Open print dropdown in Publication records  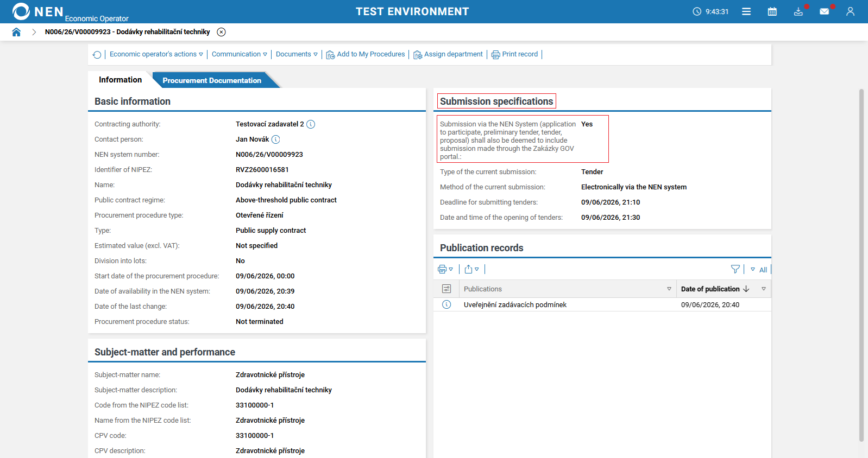445,269
